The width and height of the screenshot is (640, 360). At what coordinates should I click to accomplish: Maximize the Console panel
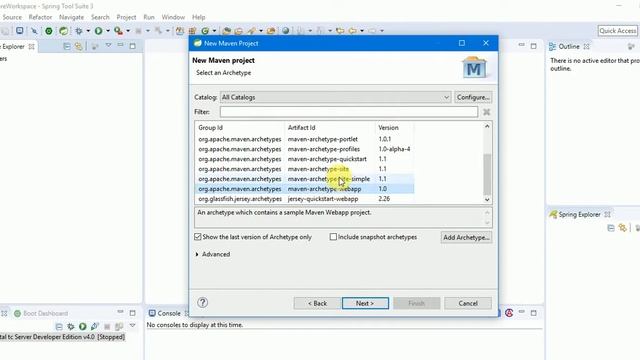coord(533,313)
